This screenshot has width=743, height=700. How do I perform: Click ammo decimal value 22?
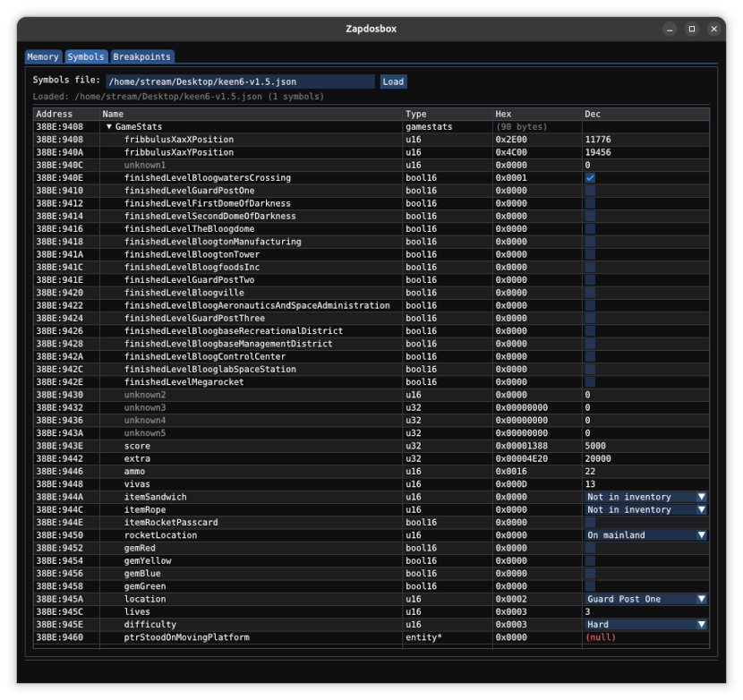[x=590, y=472]
